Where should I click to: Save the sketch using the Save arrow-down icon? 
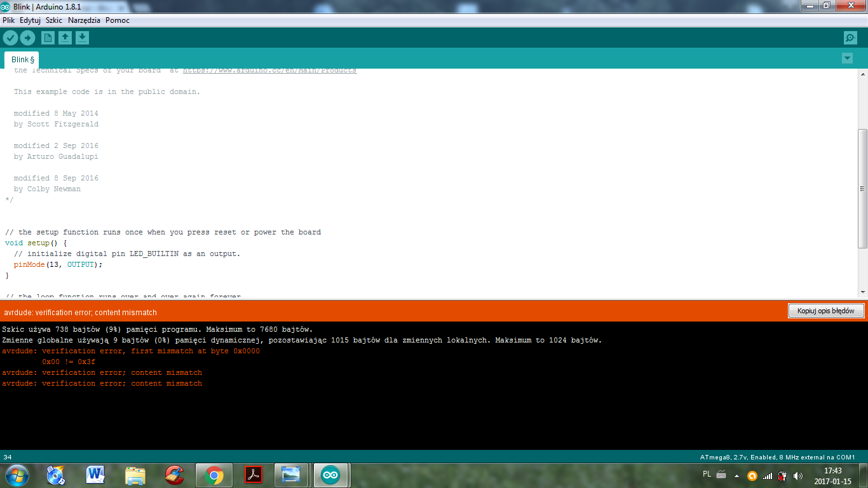tap(82, 38)
